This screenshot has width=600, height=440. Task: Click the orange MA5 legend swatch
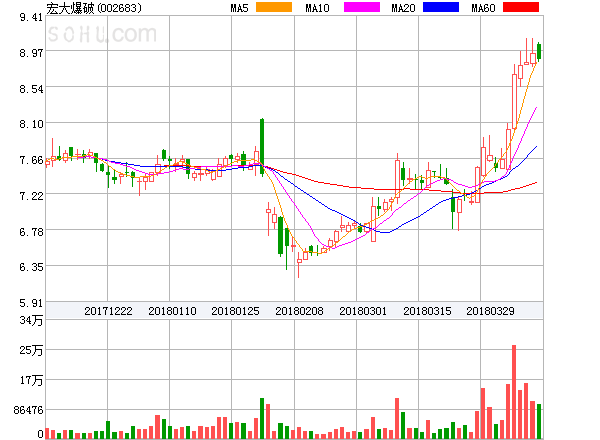coord(274,7)
